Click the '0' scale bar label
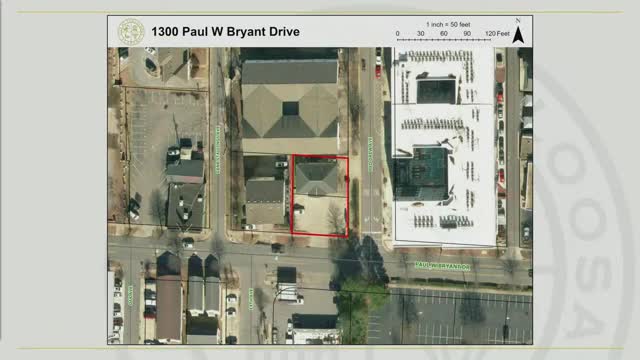 tap(398, 33)
